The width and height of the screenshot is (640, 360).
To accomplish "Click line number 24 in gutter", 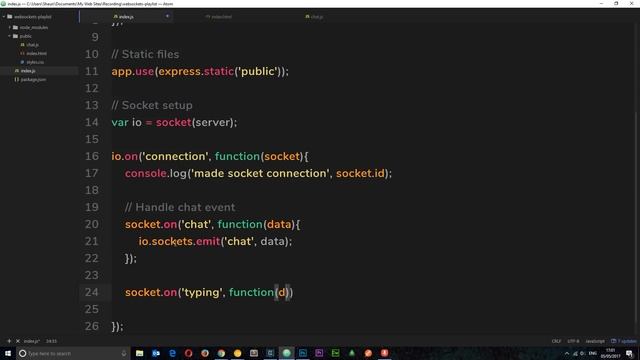I will coord(92,292).
